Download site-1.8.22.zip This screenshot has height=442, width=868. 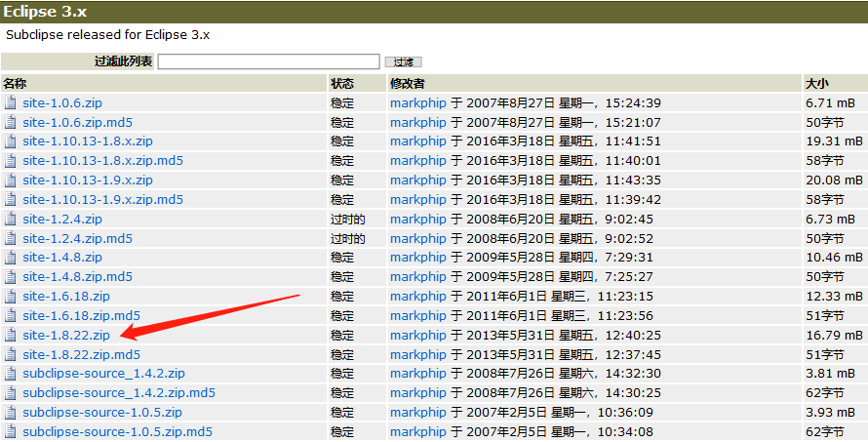click(x=66, y=335)
